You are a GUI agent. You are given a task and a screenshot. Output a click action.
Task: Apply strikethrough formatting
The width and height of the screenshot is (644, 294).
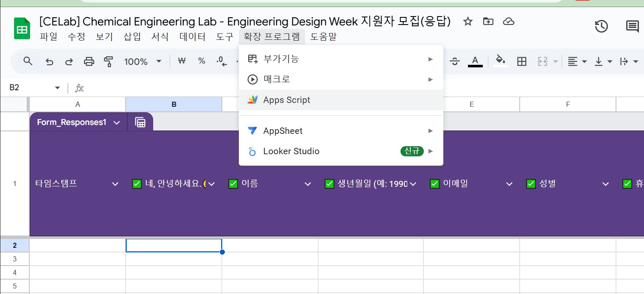tap(455, 61)
